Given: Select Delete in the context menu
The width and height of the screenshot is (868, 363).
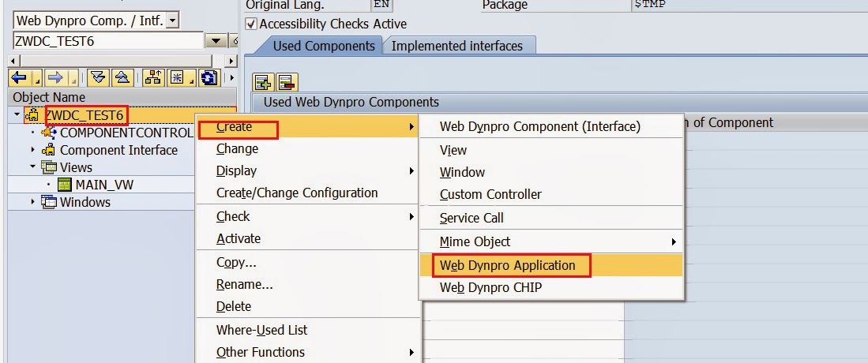Looking at the screenshot, I should point(307,306).
